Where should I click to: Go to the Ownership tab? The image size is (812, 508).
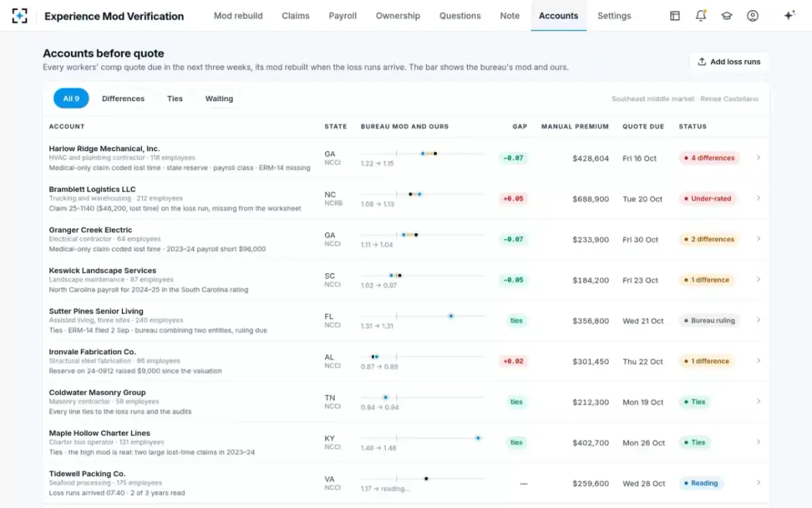tap(398, 16)
